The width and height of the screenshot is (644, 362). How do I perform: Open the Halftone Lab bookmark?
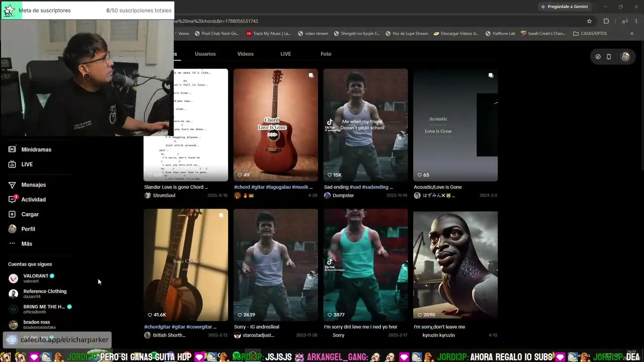click(x=501, y=34)
